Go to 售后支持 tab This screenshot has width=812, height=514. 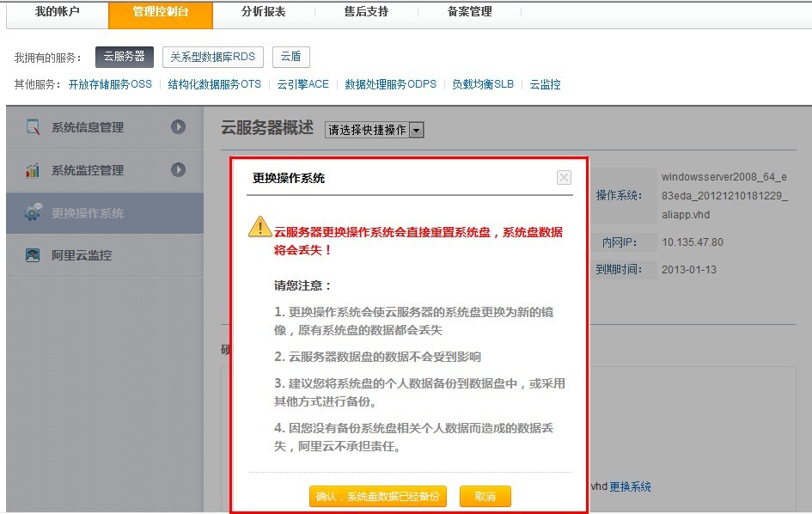pos(366,11)
